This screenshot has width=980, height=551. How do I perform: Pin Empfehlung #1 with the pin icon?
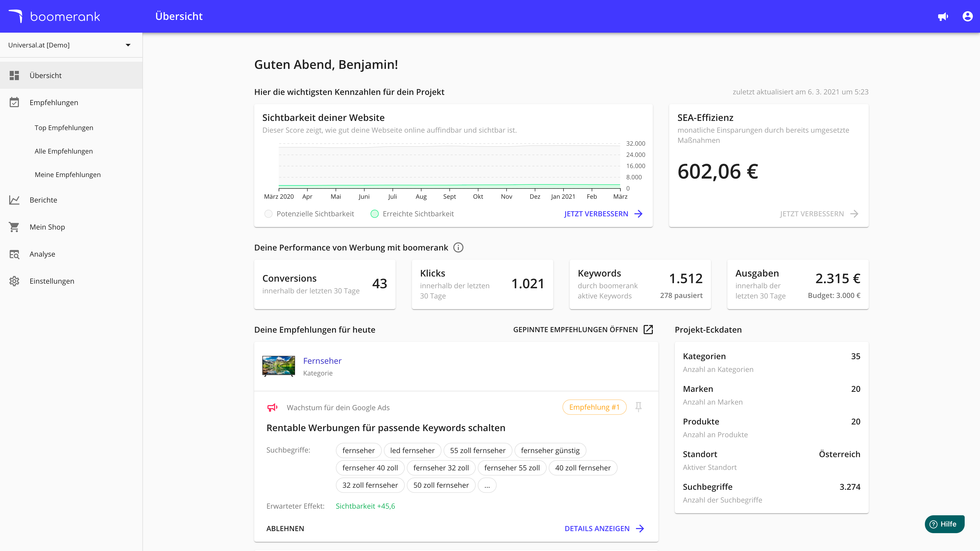638,407
